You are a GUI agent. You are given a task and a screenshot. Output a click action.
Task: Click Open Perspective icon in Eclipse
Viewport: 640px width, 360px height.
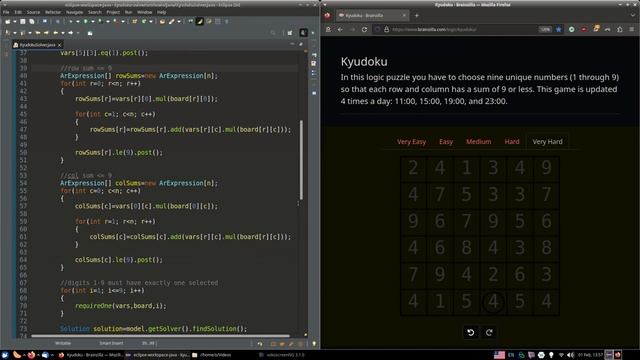point(290,33)
